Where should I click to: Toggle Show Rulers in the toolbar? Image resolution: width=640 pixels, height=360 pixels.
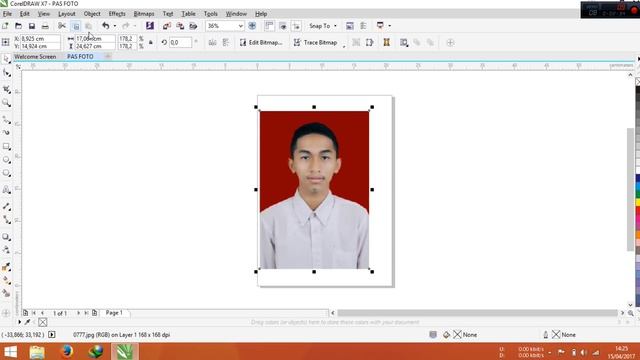(269, 26)
